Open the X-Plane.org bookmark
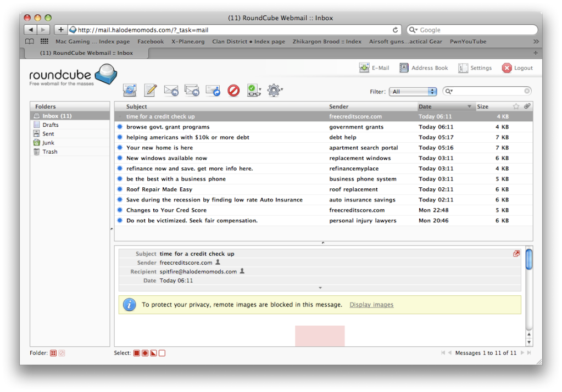The height and width of the screenshot is (392, 562). click(188, 41)
